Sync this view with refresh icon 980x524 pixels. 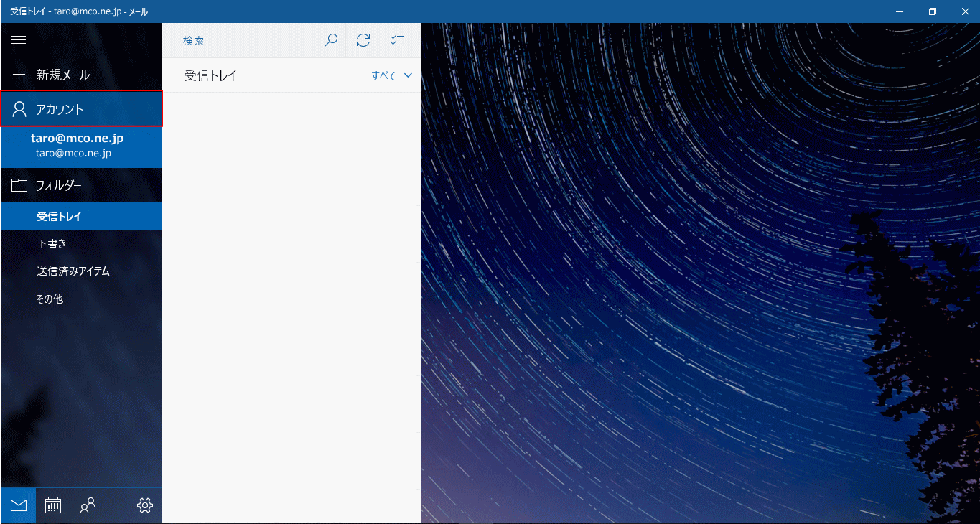point(363,40)
